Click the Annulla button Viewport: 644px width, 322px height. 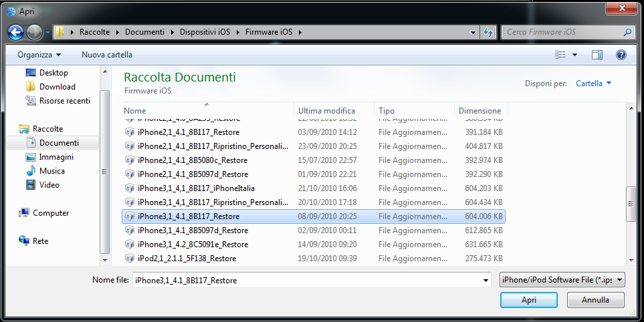(x=596, y=300)
